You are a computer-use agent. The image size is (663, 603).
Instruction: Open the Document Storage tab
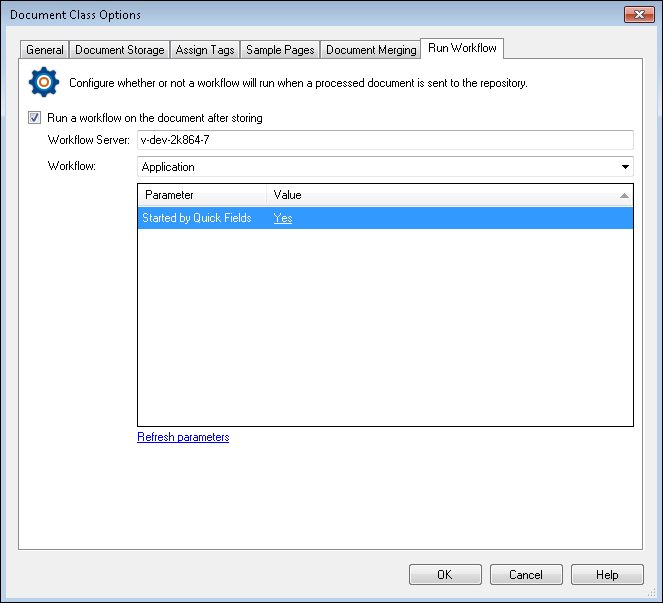point(120,50)
